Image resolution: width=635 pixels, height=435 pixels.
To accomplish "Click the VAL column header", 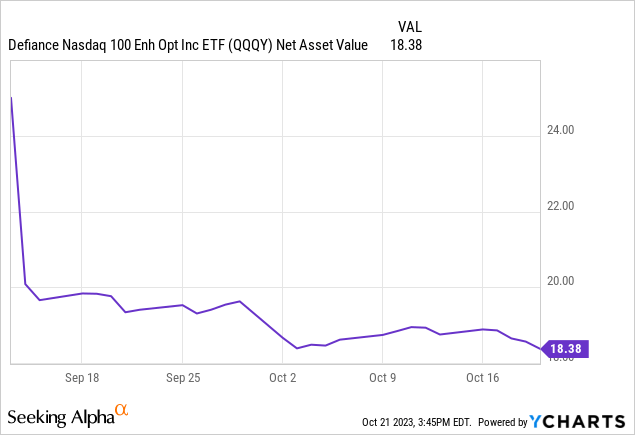I will click(x=410, y=27).
